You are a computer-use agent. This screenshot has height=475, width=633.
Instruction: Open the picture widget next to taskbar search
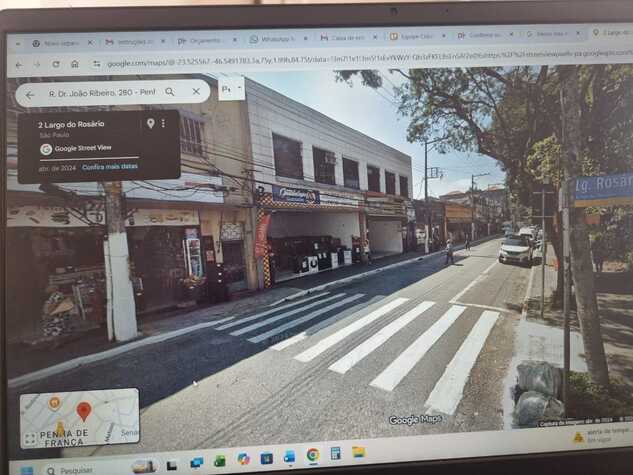pyautogui.click(x=145, y=467)
